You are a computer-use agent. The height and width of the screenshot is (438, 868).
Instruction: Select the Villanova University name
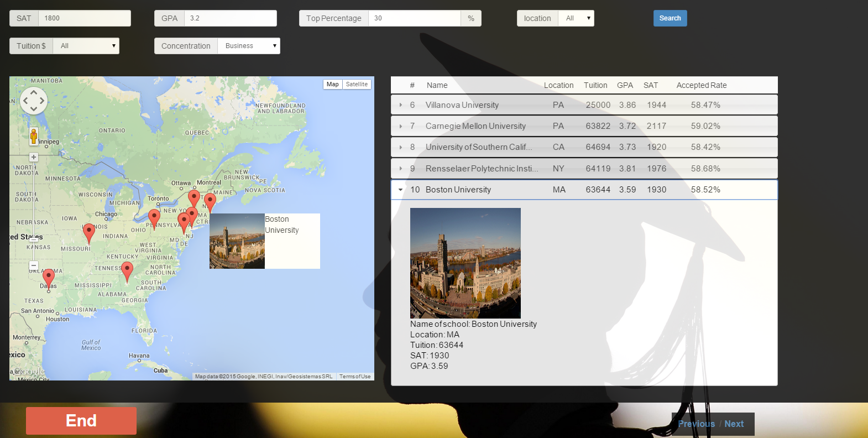[x=462, y=105]
